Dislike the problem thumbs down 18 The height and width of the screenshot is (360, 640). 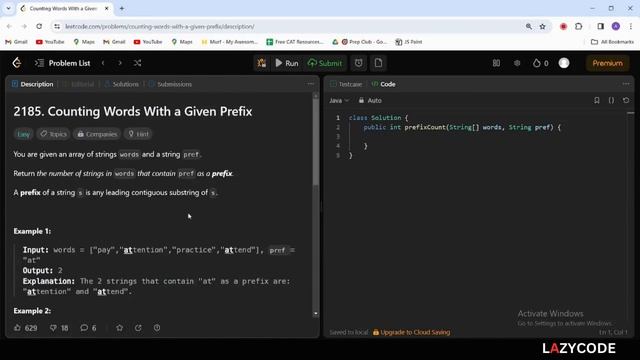(x=59, y=328)
